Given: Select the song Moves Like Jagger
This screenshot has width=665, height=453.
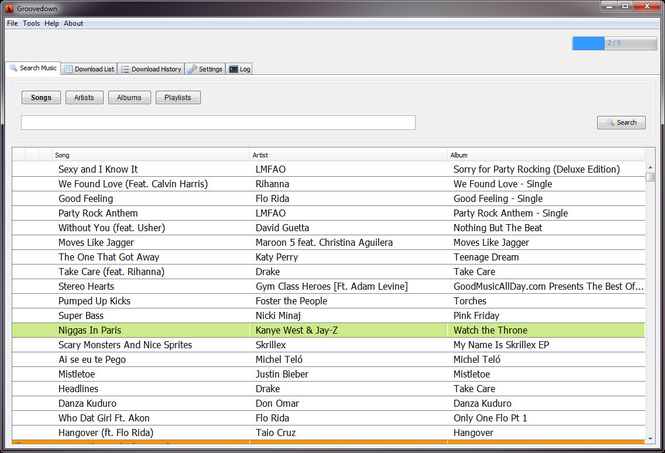Looking at the screenshot, I should pos(96,243).
